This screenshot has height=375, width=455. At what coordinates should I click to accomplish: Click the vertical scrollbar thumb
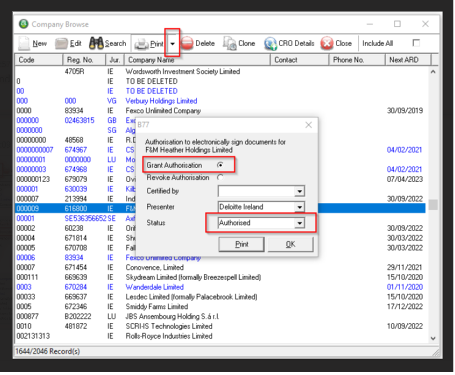pos(433,205)
